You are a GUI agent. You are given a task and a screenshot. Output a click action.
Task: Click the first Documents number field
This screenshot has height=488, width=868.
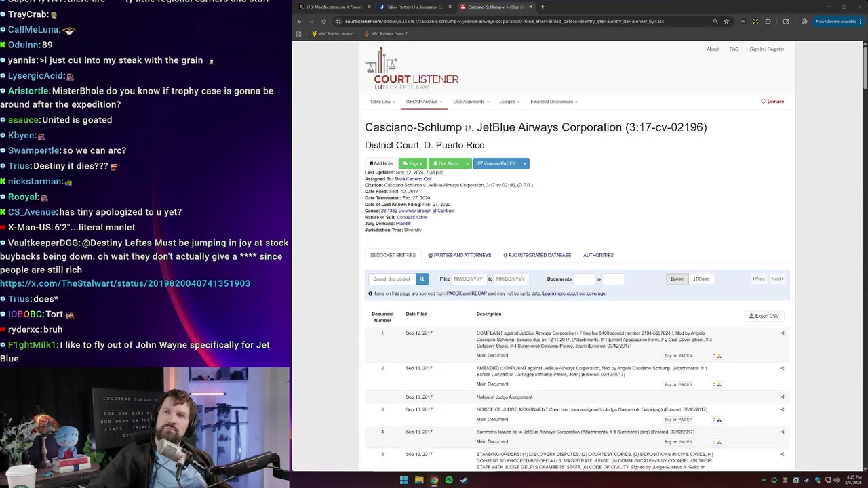pos(584,279)
